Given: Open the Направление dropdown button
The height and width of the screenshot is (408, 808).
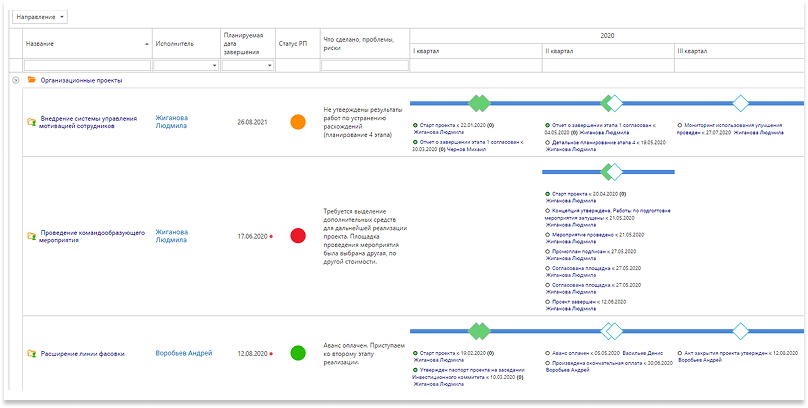Looking at the screenshot, I should (x=42, y=17).
